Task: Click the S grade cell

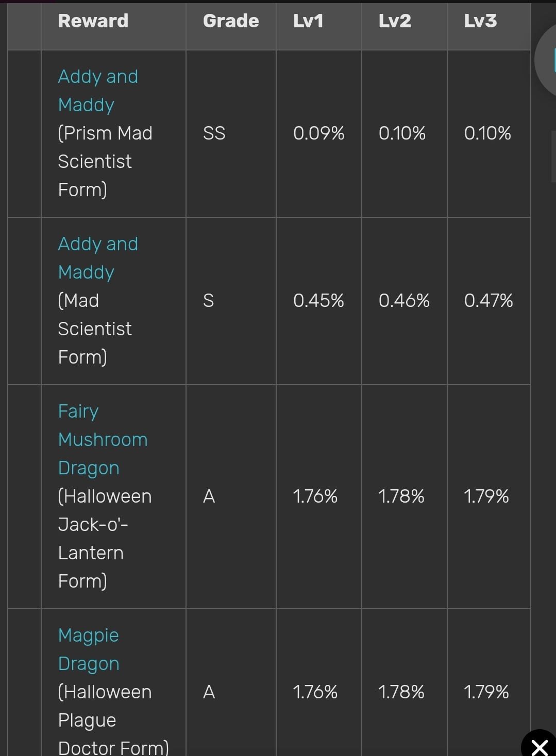Action: pyautogui.click(x=209, y=301)
